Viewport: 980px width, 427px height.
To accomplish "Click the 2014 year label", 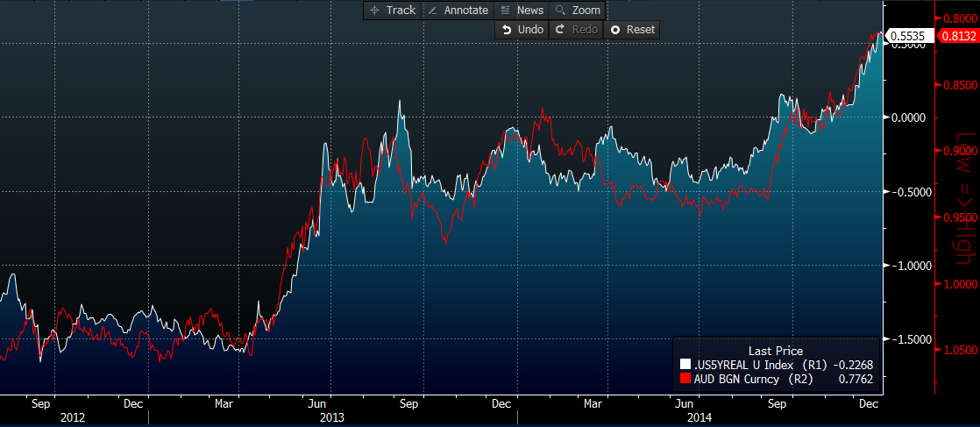I will coord(699,417).
